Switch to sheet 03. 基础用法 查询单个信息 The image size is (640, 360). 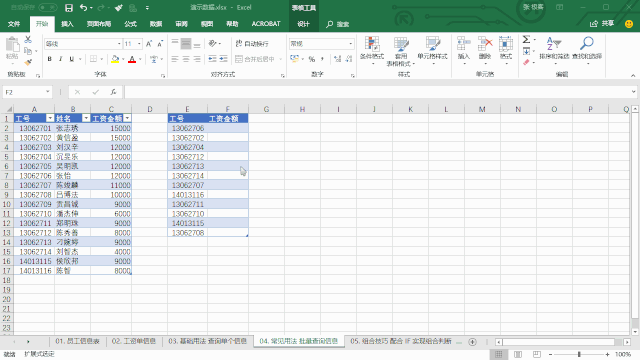[x=207, y=341]
